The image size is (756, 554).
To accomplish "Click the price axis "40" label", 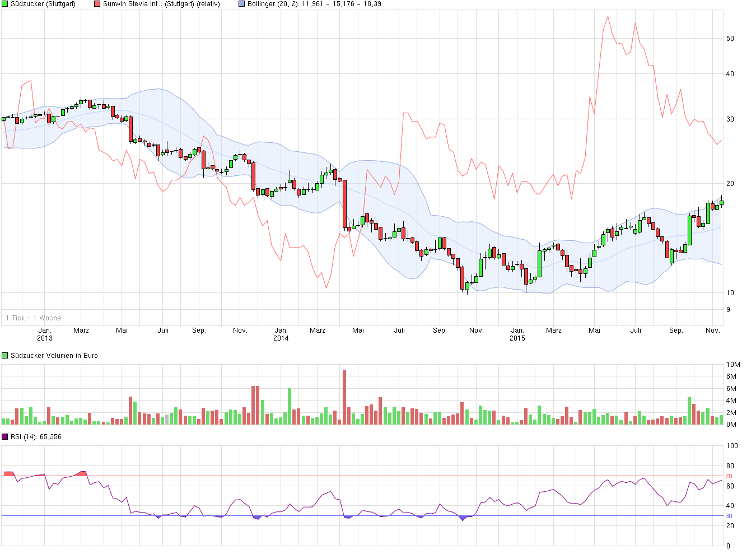I will (730, 74).
